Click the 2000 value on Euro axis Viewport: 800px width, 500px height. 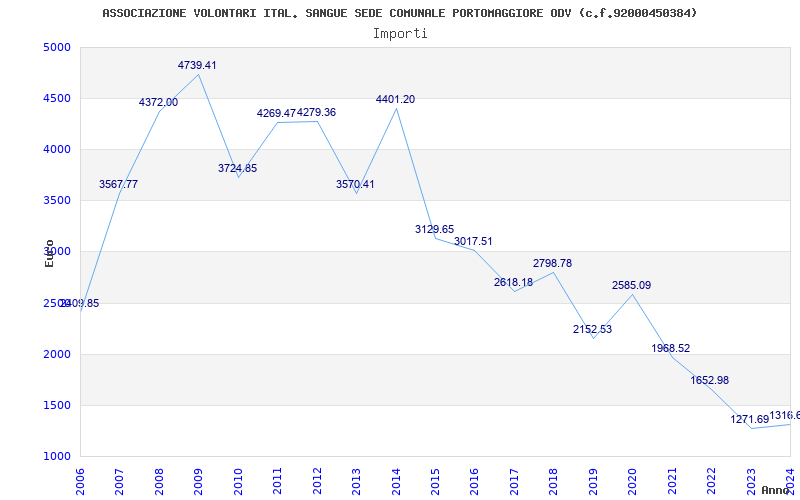point(57,355)
